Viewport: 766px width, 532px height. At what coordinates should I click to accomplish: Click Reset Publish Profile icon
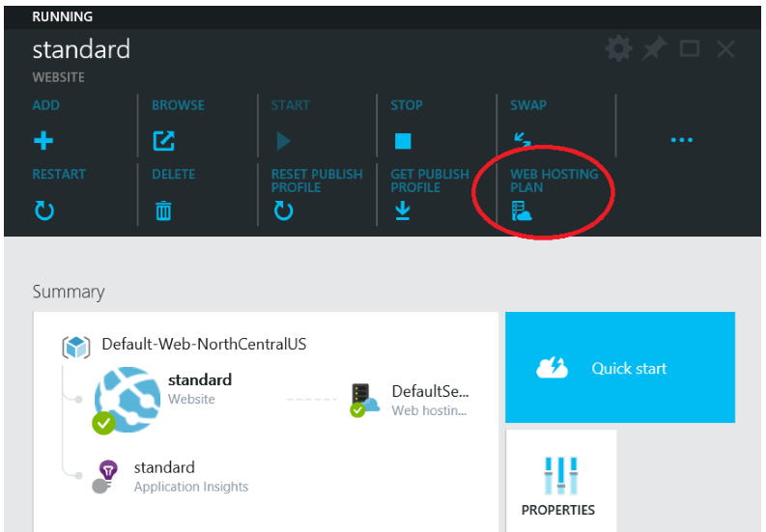click(282, 210)
